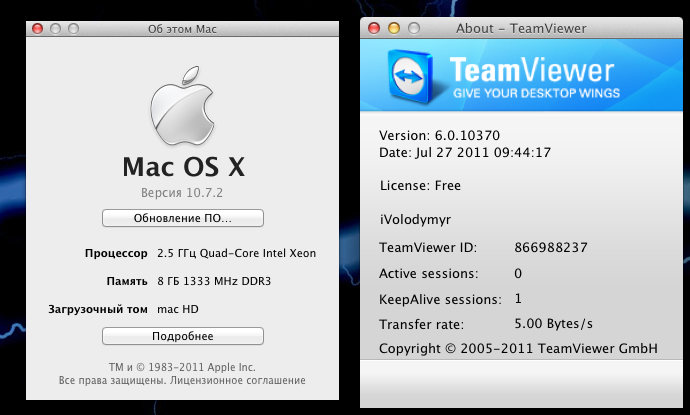
Task: Click the zoom button of TeamViewer window
Action: point(414,28)
